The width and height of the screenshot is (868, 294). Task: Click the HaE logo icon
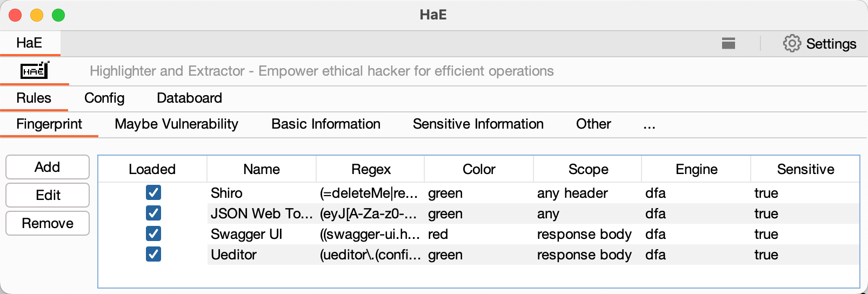[x=35, y=71]
